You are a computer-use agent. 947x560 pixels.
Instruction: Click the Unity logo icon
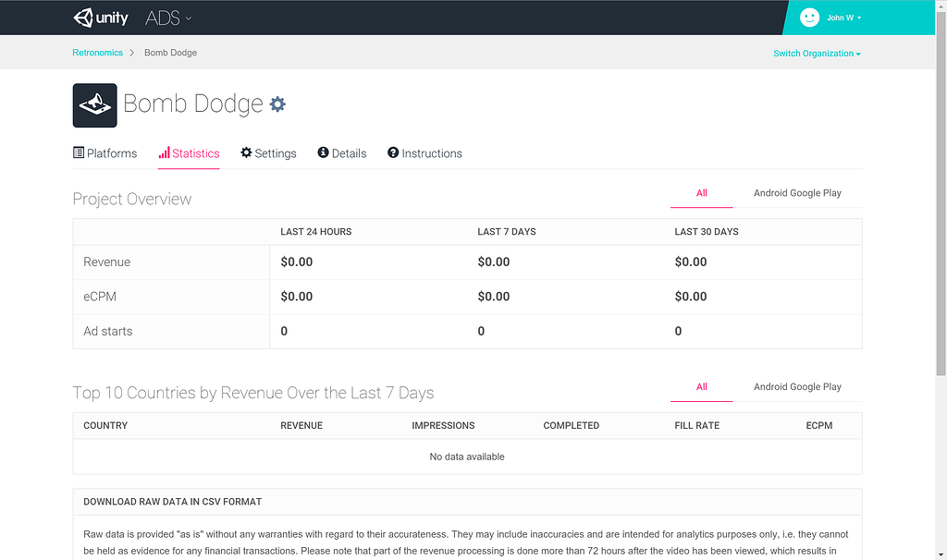[x=83, y=18]
